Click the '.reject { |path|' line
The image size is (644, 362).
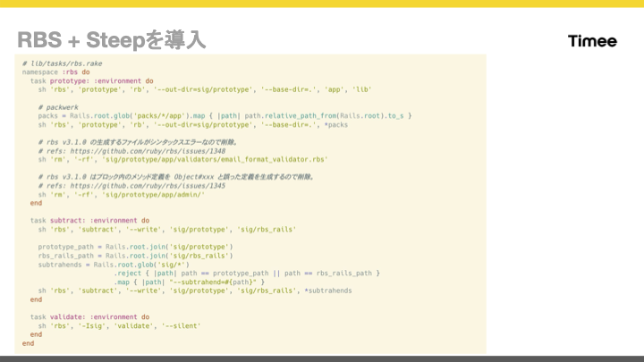pyautogui.click(x=247, y=274)
